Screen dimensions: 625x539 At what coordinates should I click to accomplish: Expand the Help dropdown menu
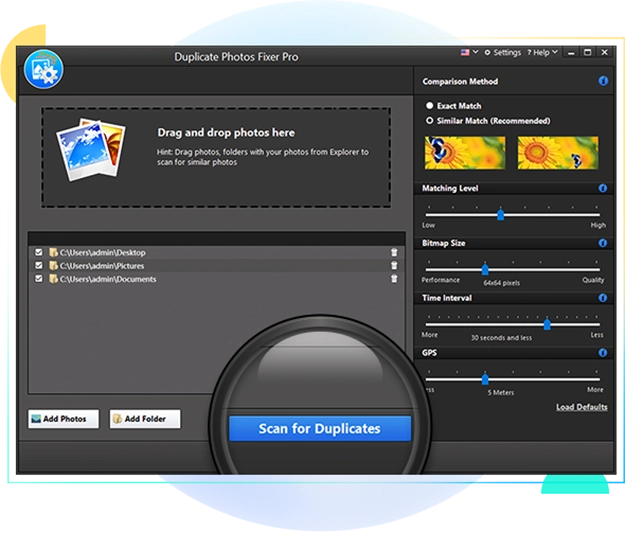(542, 53)
